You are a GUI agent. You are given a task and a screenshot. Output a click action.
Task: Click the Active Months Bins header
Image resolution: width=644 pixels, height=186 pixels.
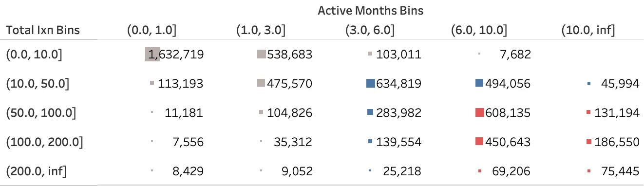tap(370, 11)
